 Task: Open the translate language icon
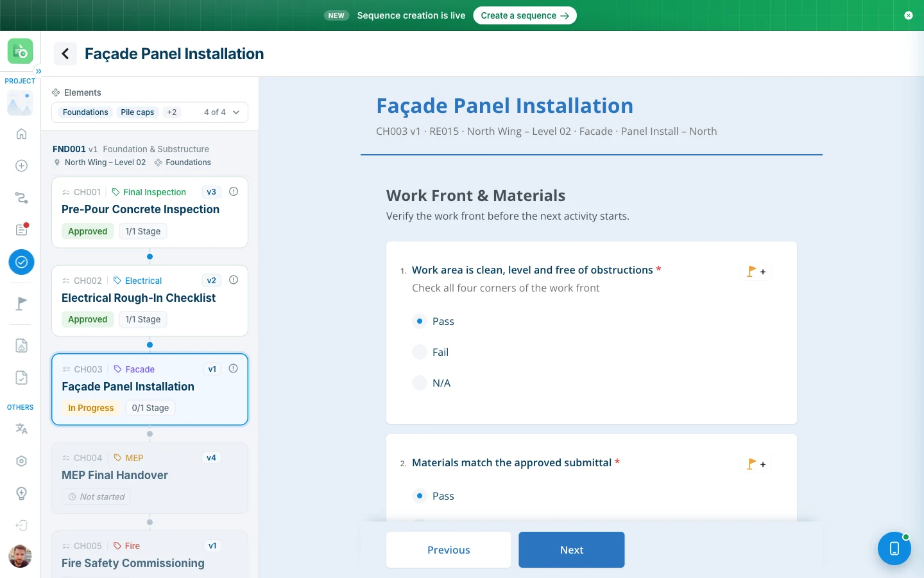(x=21, y=428)
